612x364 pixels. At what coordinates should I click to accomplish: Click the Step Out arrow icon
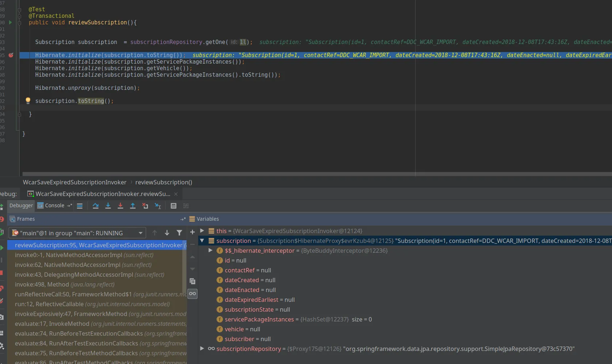click(133, 206)
